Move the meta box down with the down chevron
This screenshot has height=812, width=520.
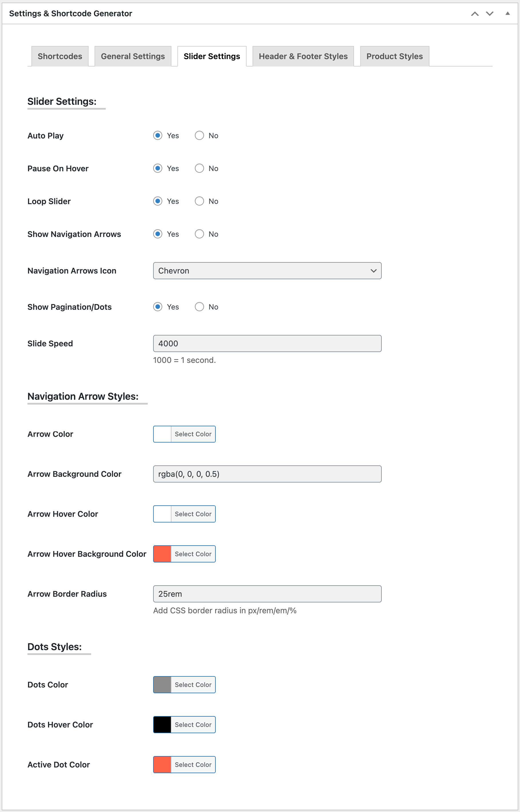(x=490, y=13)
